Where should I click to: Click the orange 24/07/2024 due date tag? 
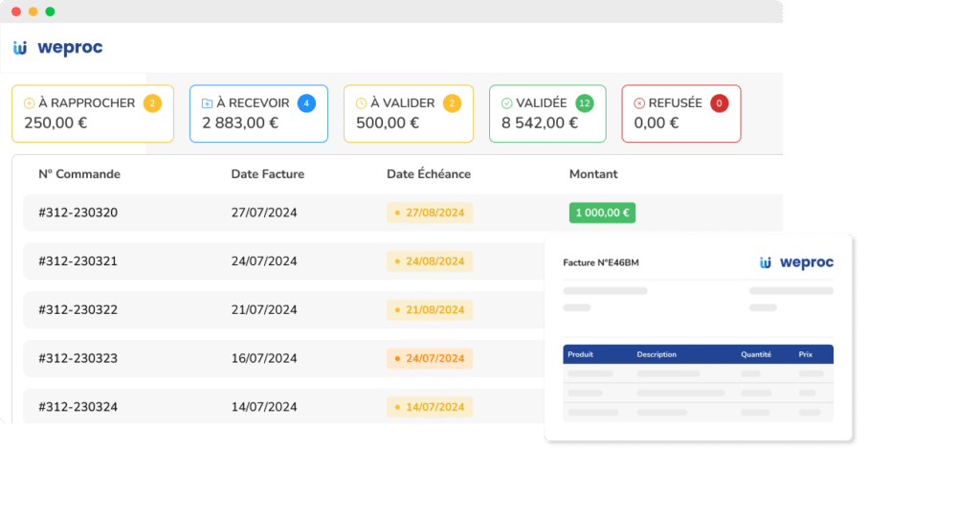[x=430, y=359]
